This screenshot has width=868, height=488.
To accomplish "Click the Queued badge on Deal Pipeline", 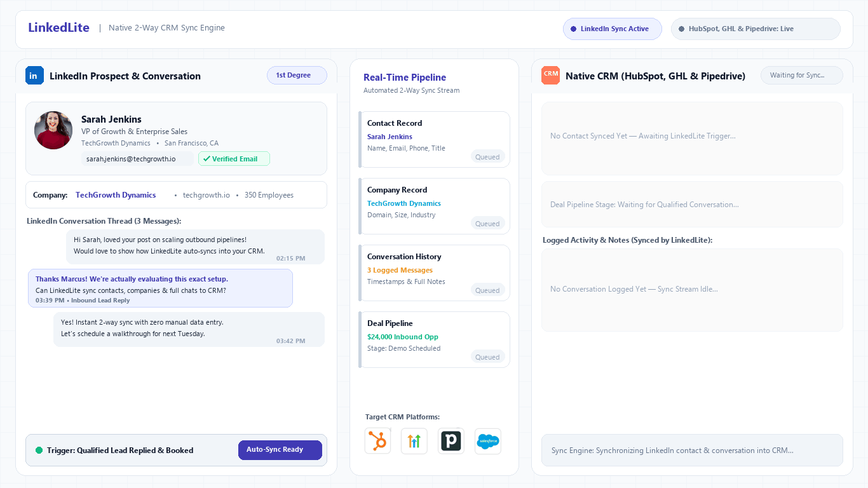I will tap(487, 357).
